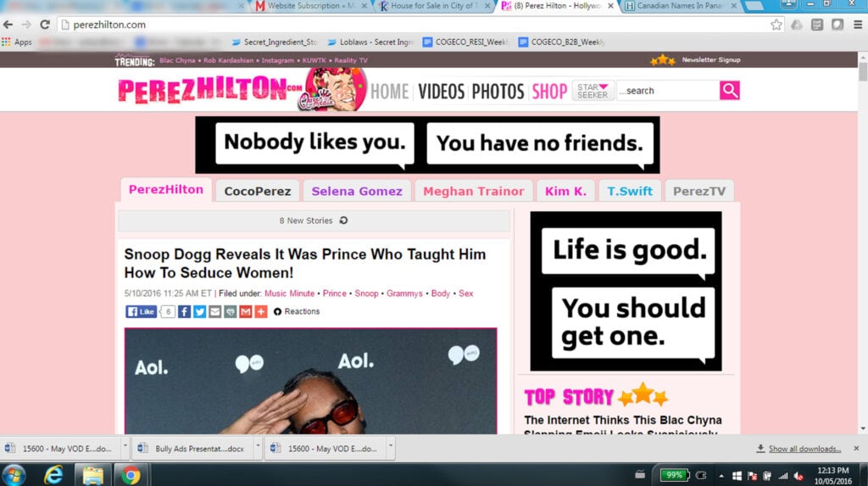Switch to the Selena Gomez tab
The height and width of the screenshot is (486, 868).
(356, 191)
